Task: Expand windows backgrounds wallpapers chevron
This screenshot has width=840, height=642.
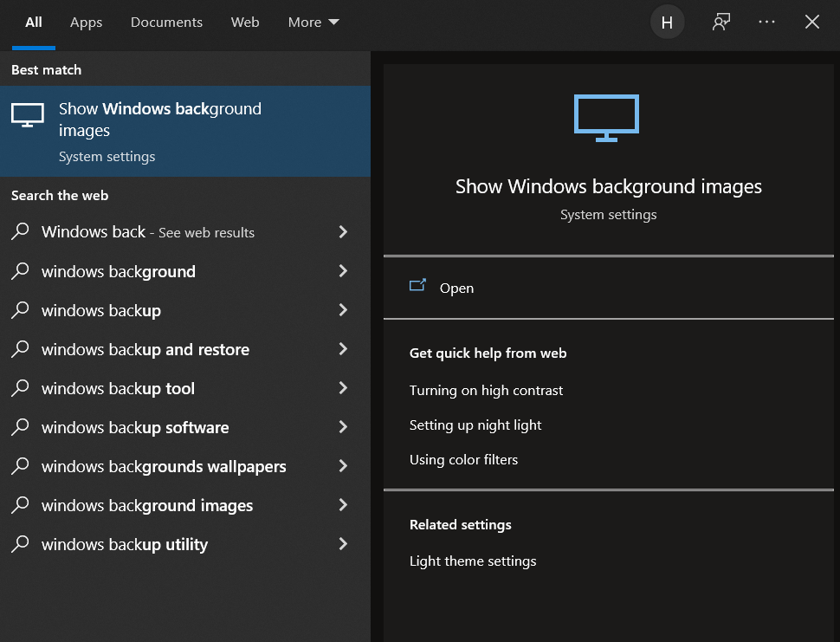Action: tap(343, 466)
